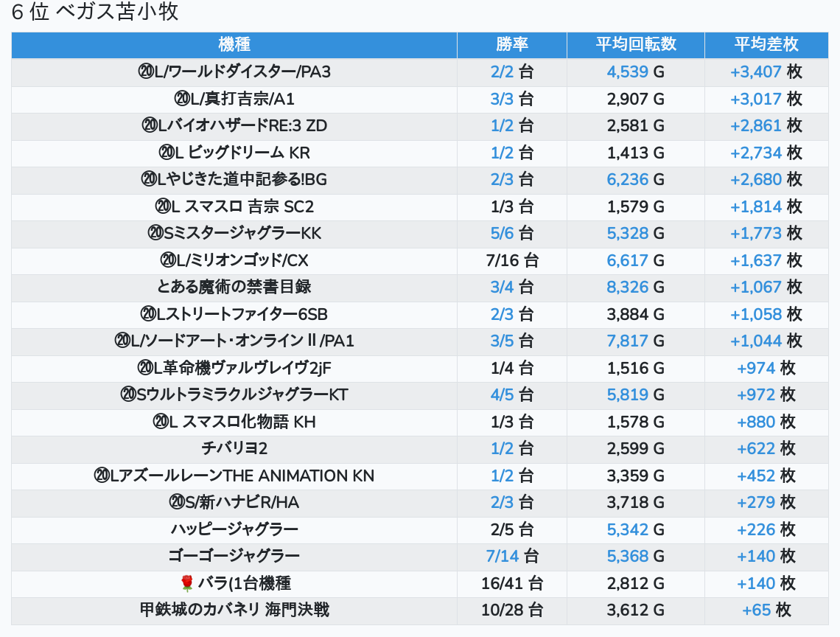Select ⑳L スマスロ 吉宗 SC2 machine name
The width and height of the screenshot is (840, 637).
[x=234, y=206]
